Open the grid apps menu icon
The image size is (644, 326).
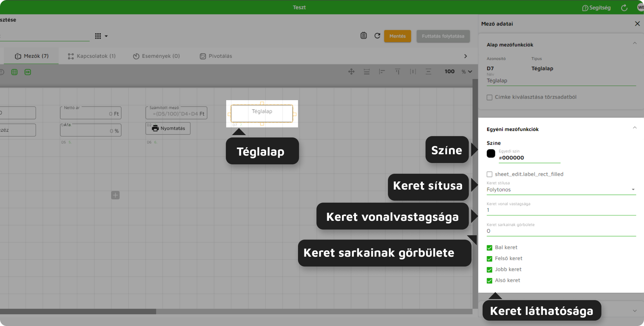click(x=98, y=36)
